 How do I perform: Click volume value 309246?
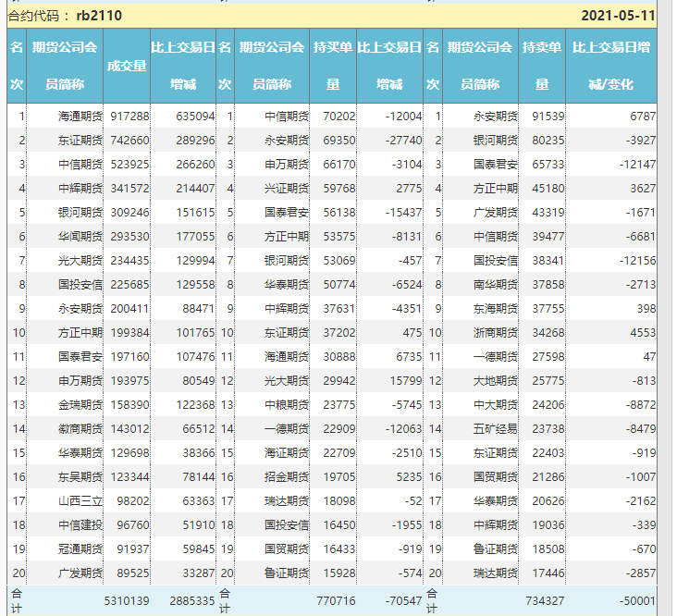tap(129, 213)
